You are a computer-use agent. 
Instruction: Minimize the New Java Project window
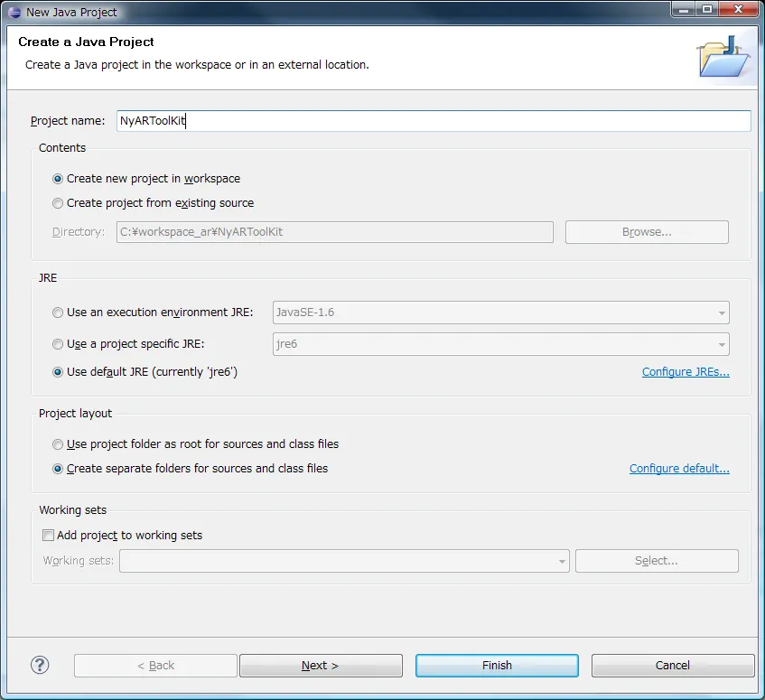tap(684, 9)
